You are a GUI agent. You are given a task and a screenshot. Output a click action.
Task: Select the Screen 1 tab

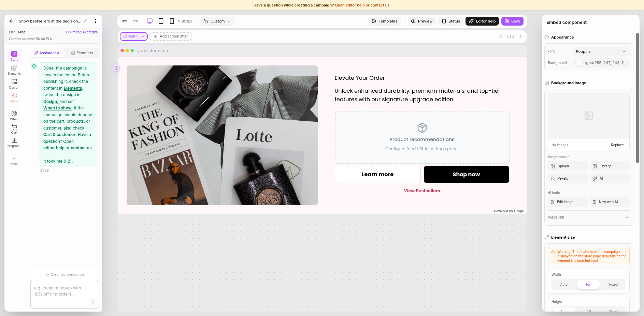tap(131, 36)
